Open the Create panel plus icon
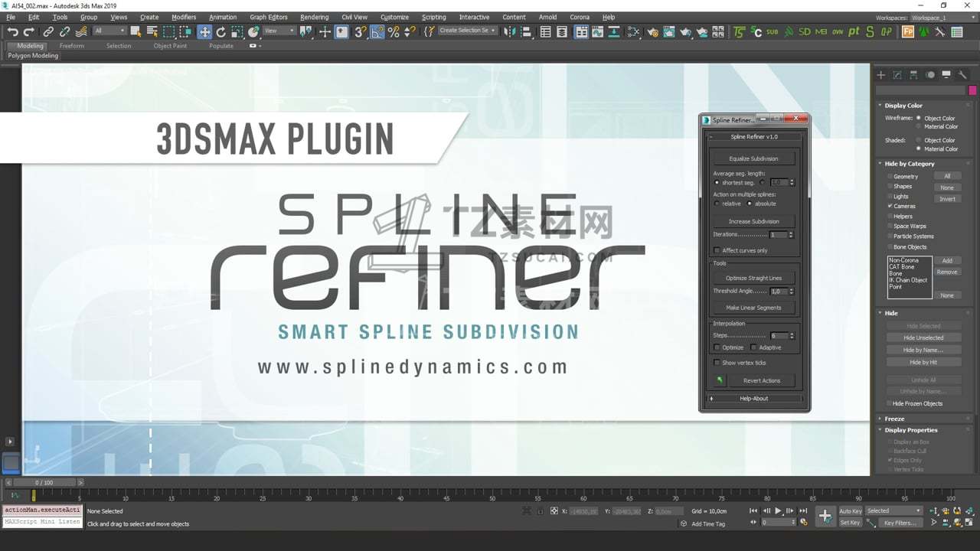 881,75
